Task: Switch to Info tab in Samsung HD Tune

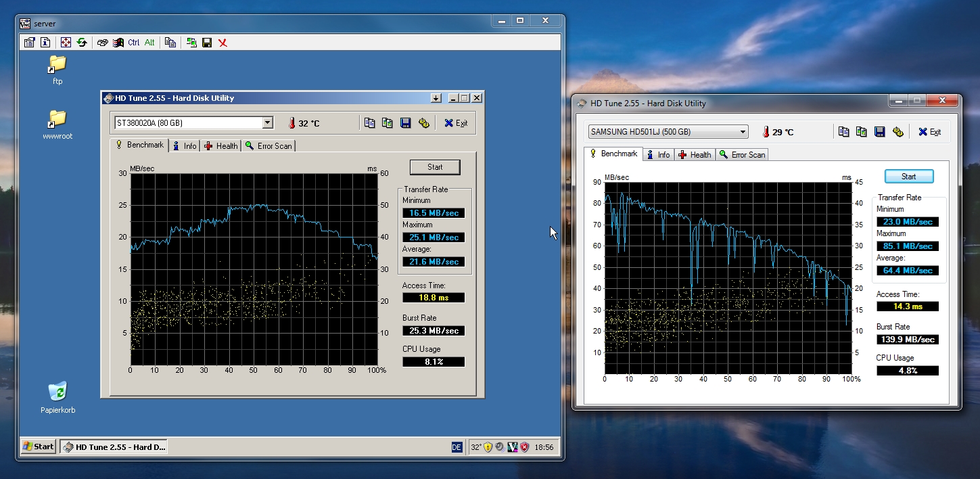Action: (658, 155)
